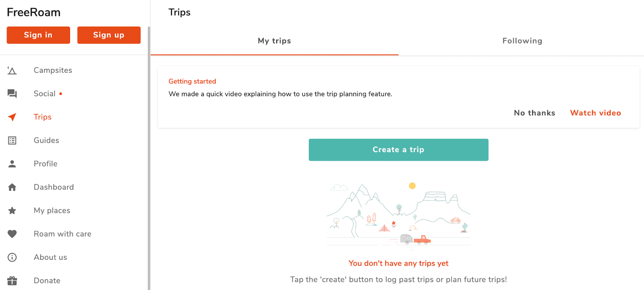
Task: Open About us info icon
Action: [x=12, y=257]
